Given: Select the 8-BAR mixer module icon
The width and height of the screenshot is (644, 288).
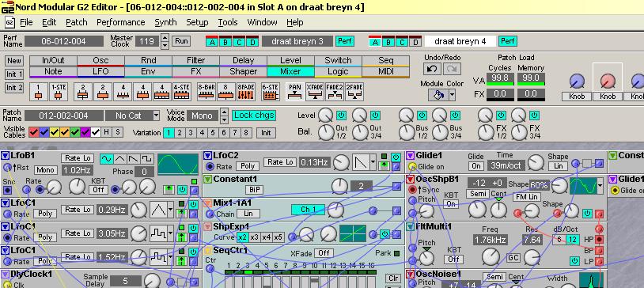Looking at the screenshot, I should pyautogui.click(x=206, y=92).
